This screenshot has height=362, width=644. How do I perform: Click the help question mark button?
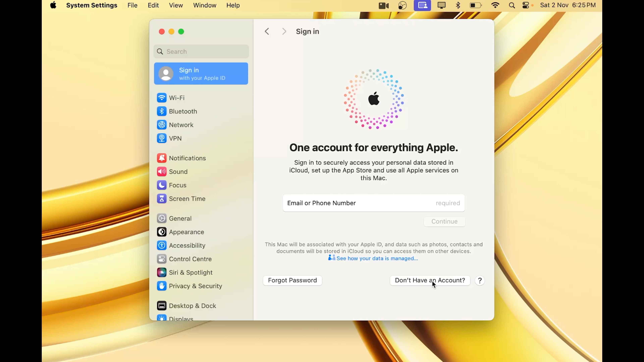tap(479, 281)
